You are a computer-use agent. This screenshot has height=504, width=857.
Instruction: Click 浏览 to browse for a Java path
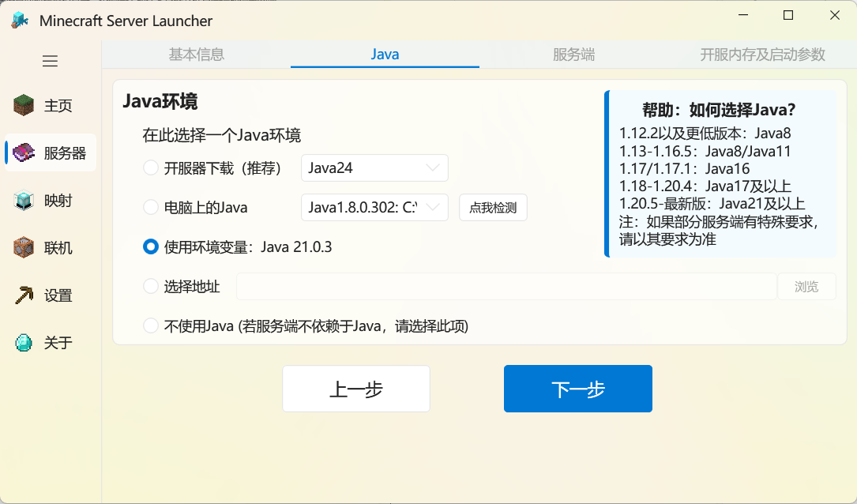tap(806, 286)
